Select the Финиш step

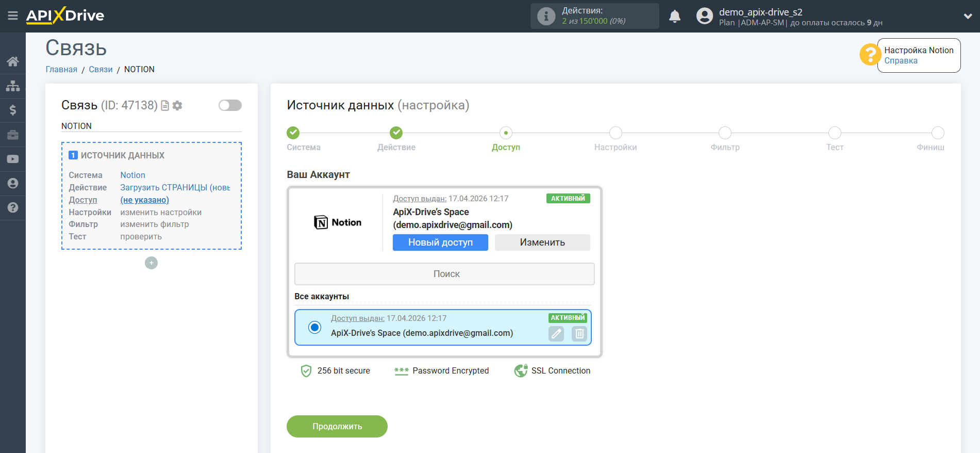click(938, 133)
